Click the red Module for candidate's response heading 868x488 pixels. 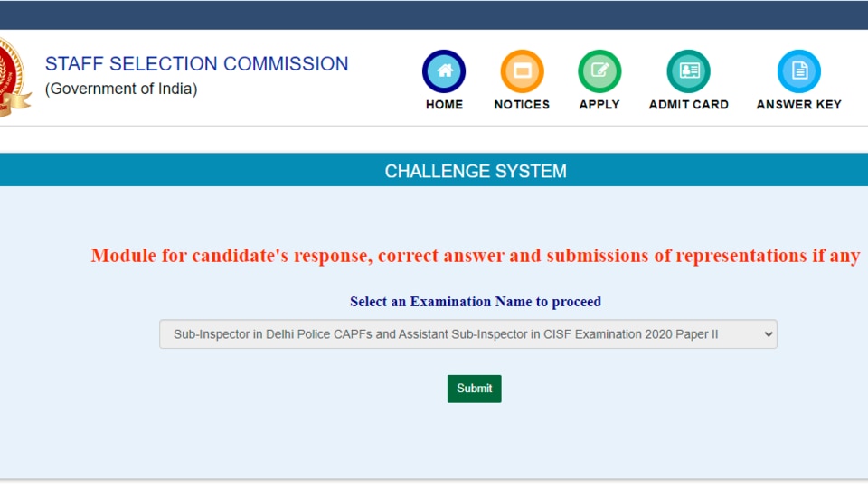pyautogui.click(x=476, y=256)
